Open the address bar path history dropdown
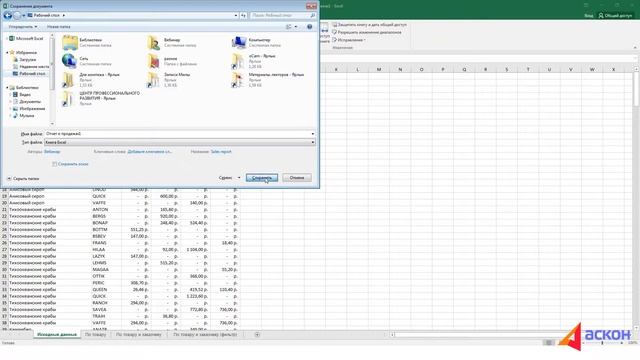 coord(236,16)
